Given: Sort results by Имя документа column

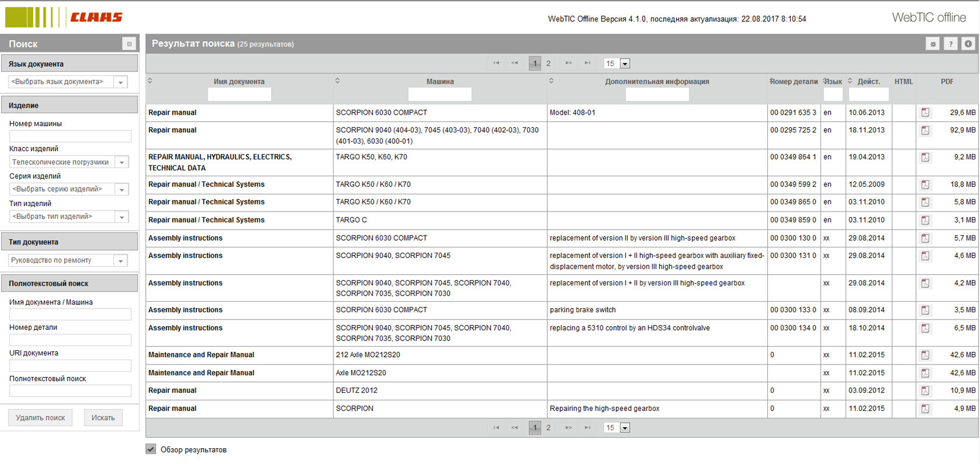Looking at the screenshot, I should (x=150, y=81).
